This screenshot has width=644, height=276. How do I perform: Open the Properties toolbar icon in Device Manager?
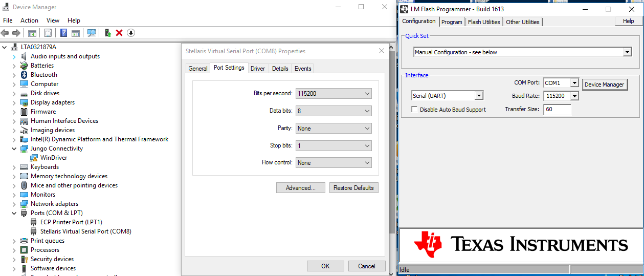48,33
